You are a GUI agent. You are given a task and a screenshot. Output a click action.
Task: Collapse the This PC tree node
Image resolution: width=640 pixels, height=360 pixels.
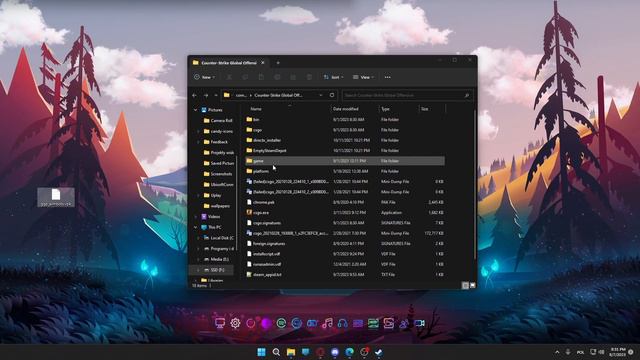coord(196,227)
